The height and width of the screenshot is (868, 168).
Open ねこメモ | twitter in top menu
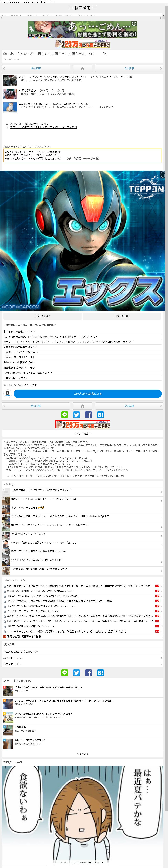[86, 16]
